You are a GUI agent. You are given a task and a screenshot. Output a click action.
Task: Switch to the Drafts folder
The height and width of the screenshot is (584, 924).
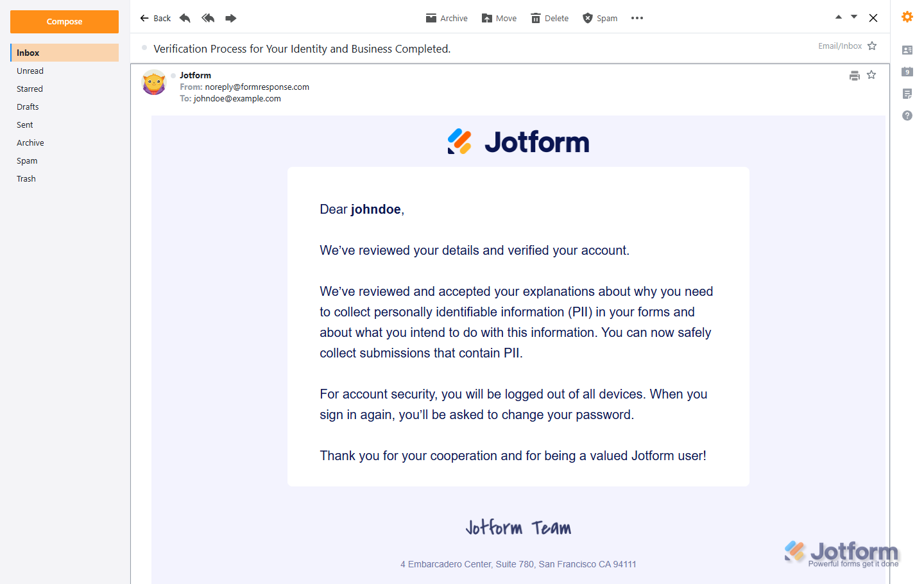coord(28,107)
